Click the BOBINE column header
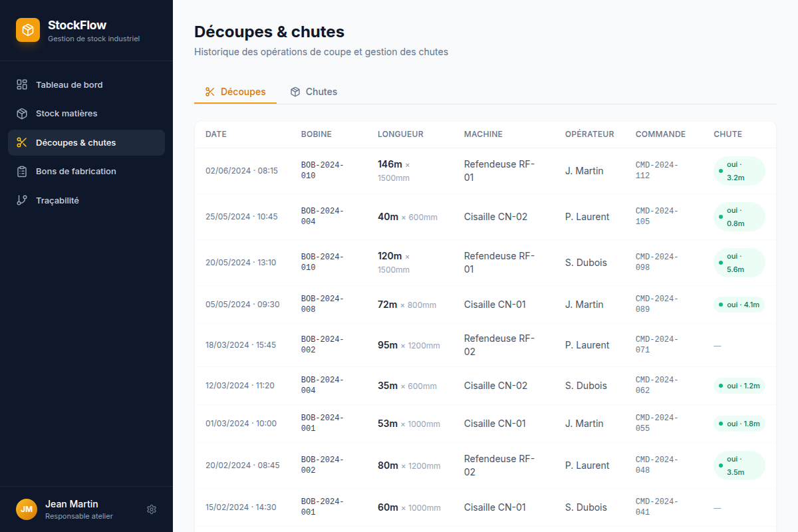Image resolution: width=798 pixels, height=532 pixels. click(317, 134)
